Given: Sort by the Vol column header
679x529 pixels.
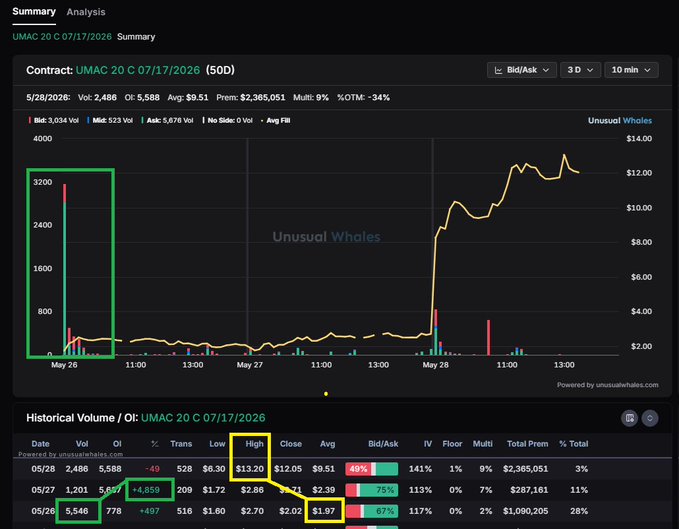Looking at the screenshot, I should click(x=82, y=444).
